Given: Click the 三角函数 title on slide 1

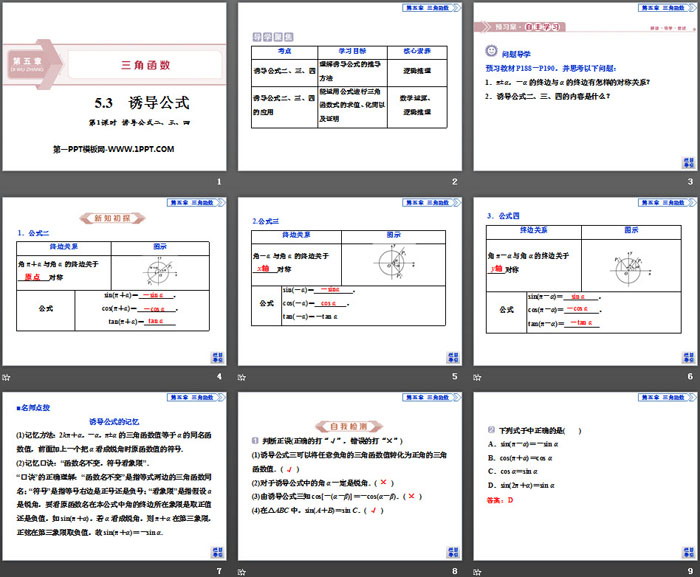Looking at the screenshot, I should tap(146, 65).
